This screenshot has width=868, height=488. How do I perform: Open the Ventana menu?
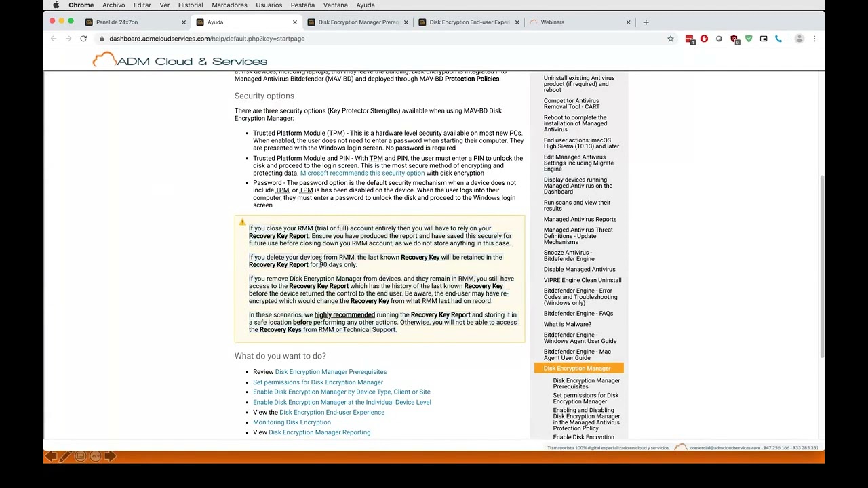click(336, 5)
